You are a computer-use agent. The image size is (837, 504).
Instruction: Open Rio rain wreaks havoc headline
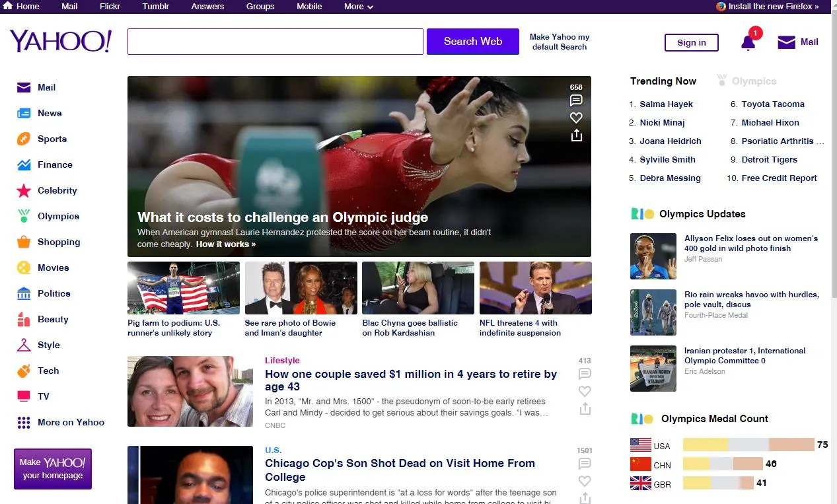click(x=752, y=299)
